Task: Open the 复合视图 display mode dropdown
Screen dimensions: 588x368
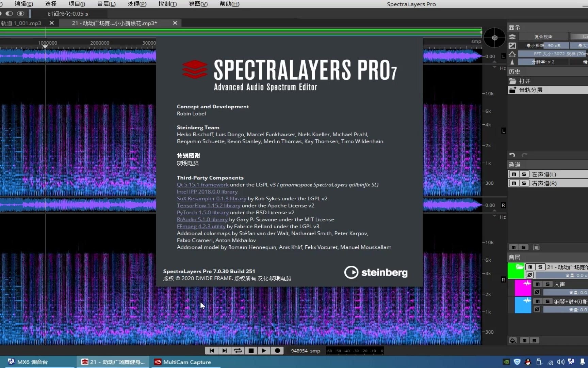Action: click(543, 36)
